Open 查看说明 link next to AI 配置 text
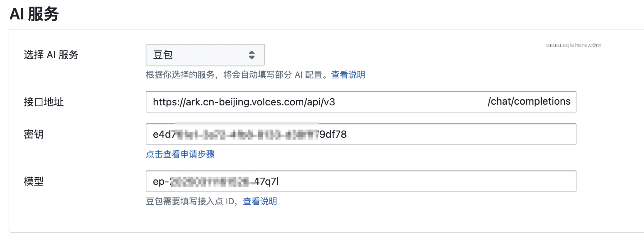This screenshot has width=644, height=246. pos(347,75)
